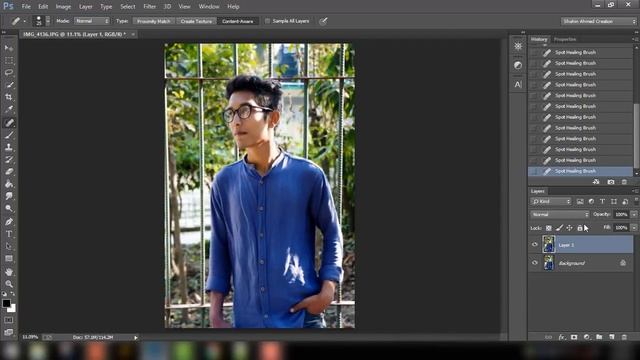
Task: Click the foreground color swatch
Action: pyautogui.click(x=6, y=303)
